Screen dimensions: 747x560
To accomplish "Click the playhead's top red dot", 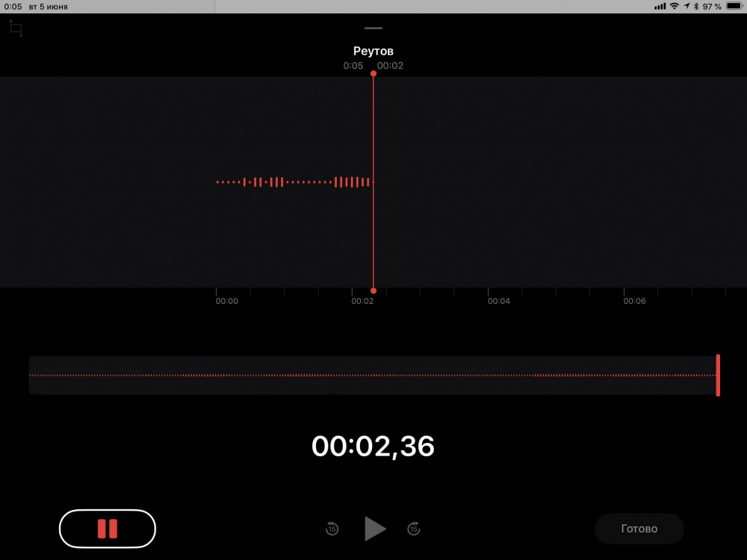I will (373, 73).
